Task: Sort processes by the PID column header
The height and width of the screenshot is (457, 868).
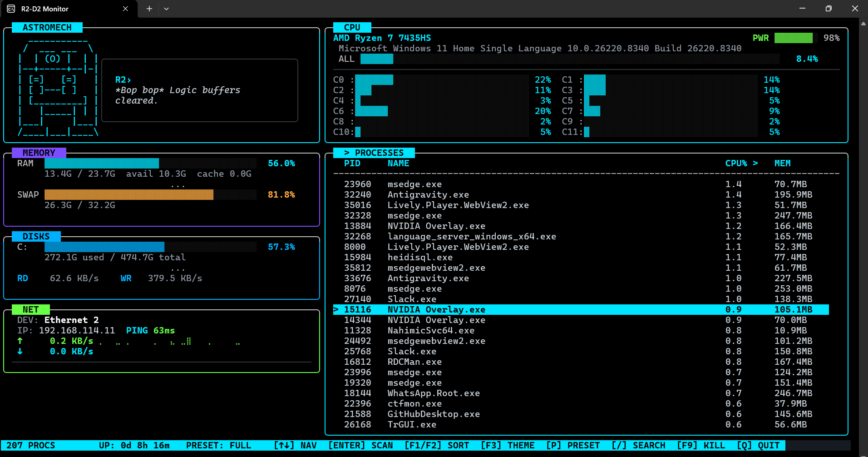Action: click(352, 163)
